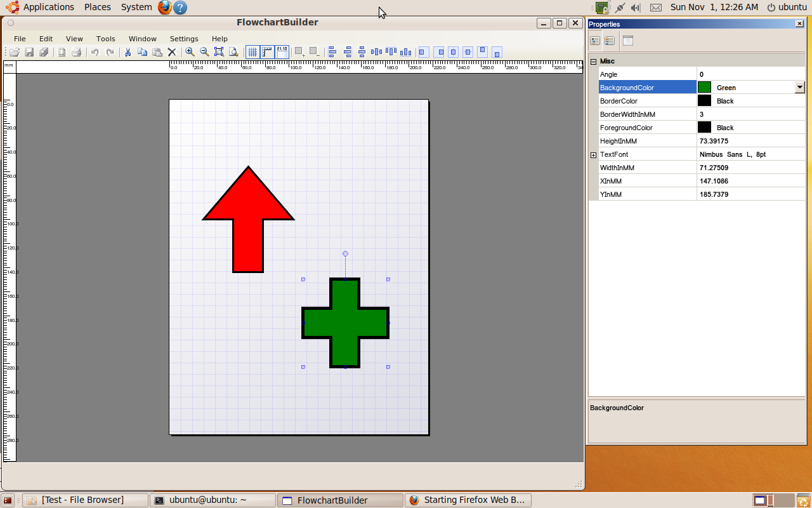Click the bring forward (plus) icon
Image resolution: width=812 pixels, height=508 pixels.
pos(300,52)
